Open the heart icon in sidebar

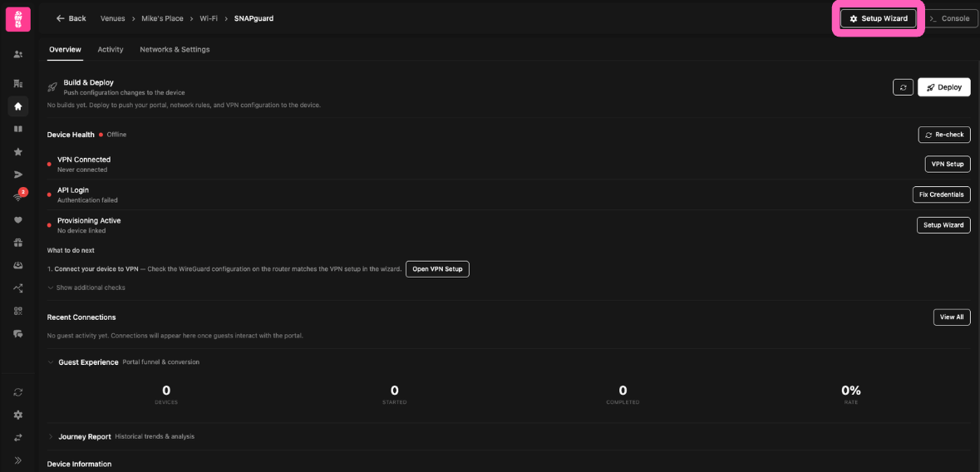coord(18,220)
